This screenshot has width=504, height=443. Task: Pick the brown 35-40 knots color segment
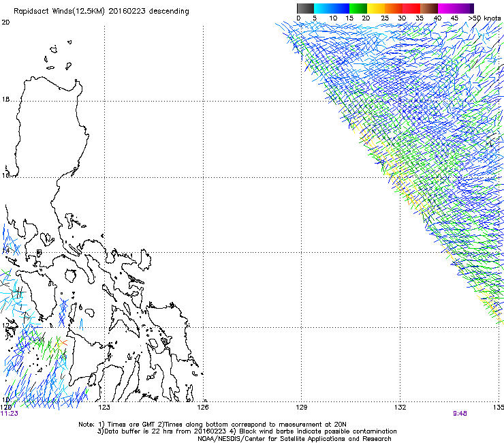point(429,8)
